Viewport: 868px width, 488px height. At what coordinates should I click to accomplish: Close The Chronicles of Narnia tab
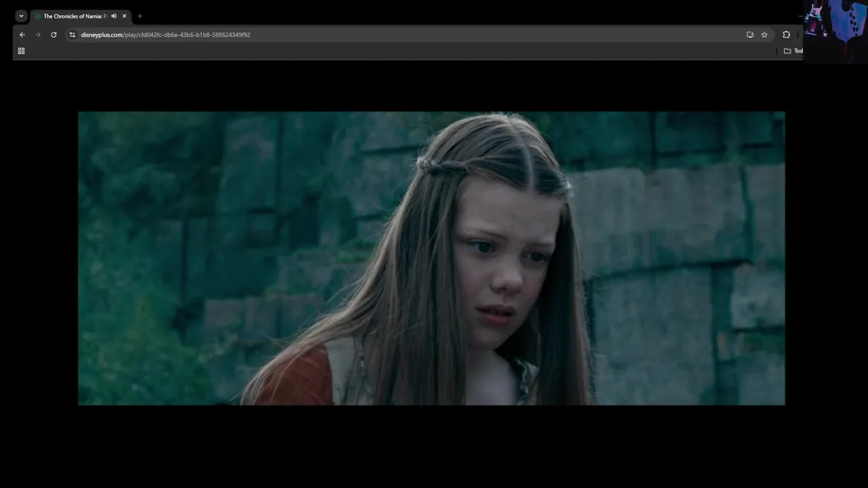(124, 16)
